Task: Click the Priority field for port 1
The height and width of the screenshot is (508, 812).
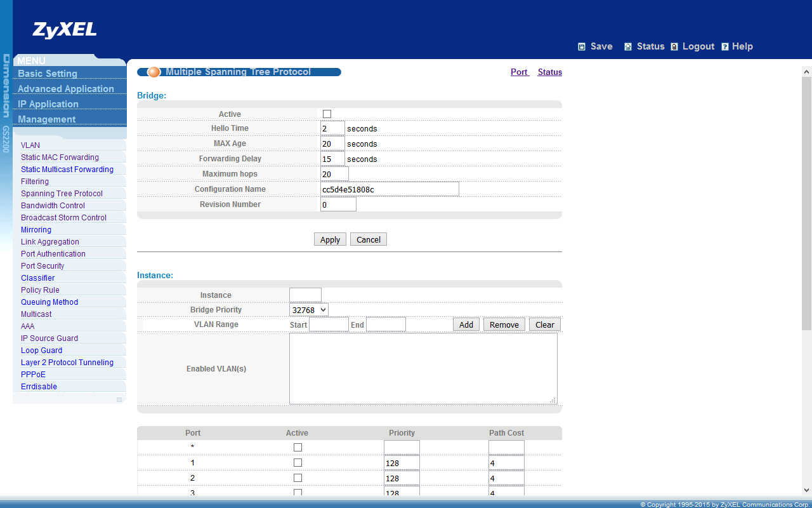Action: click(402, 463)
